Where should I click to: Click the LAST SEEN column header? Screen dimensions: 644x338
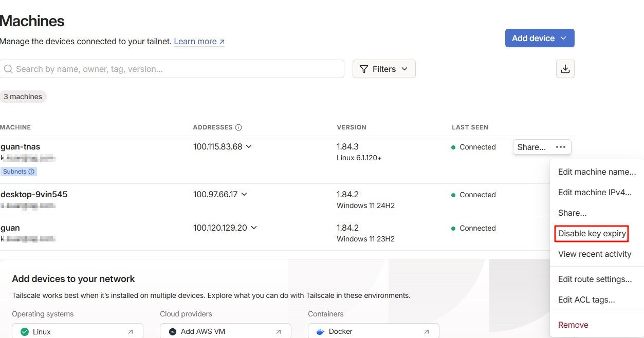pos(470,127)
